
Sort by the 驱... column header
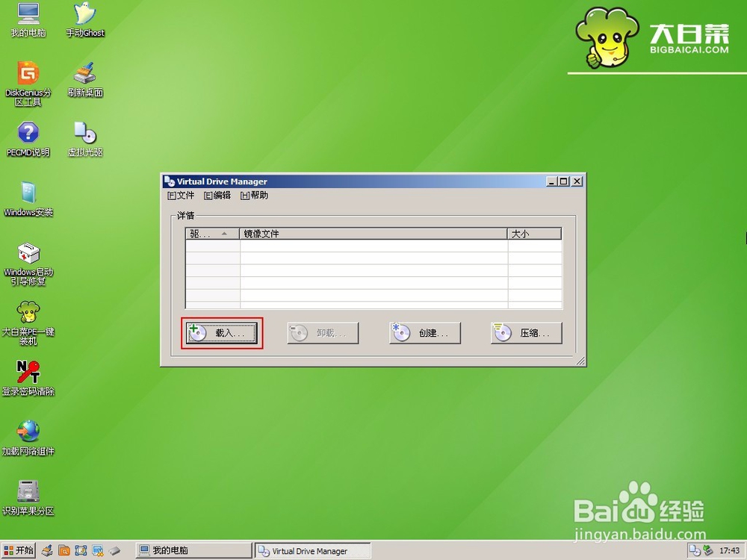pos(212,234)
